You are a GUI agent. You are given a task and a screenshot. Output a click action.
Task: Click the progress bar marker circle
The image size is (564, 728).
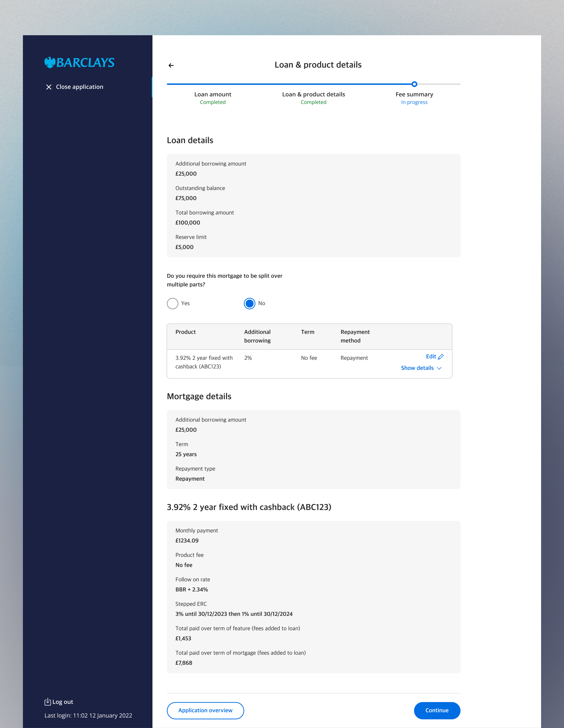pos(414,84)
